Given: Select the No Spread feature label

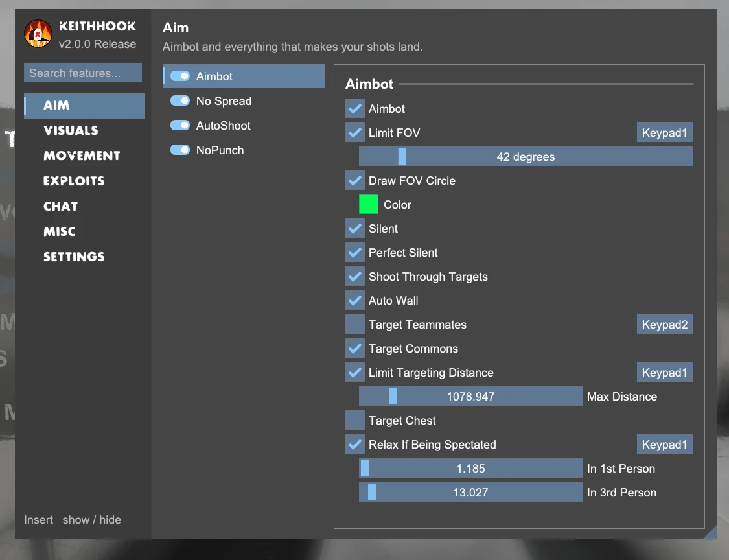Looking at the screenshot, I should pyautogui.click(x=224, y=101).
